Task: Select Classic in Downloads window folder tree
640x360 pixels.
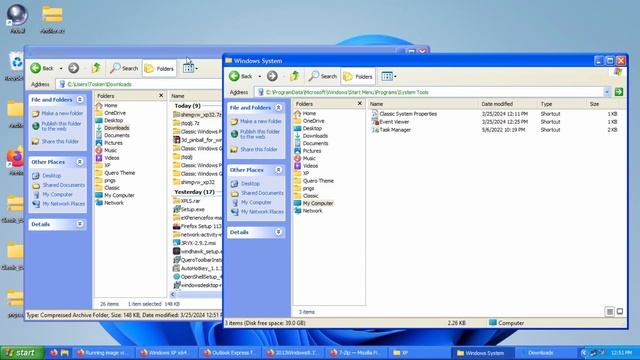Action: [x=112, y=188]
